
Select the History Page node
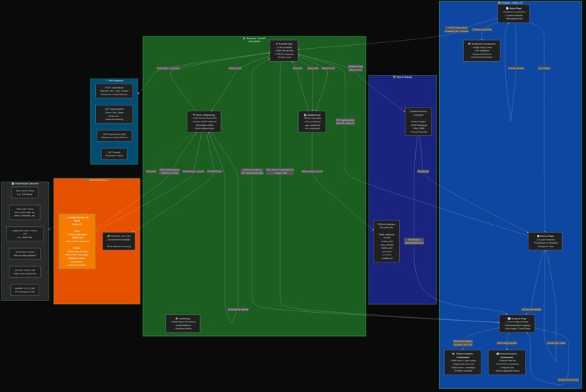click(545, 241)
